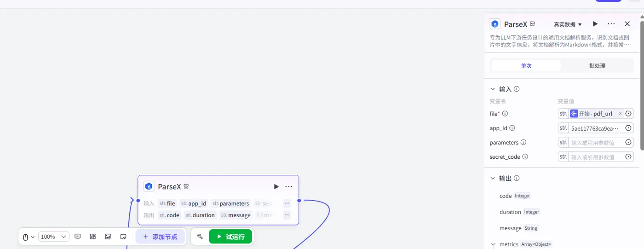Click the comment icon in the bottom toolbar
644x249 pixels.
(x=78, y=237)
